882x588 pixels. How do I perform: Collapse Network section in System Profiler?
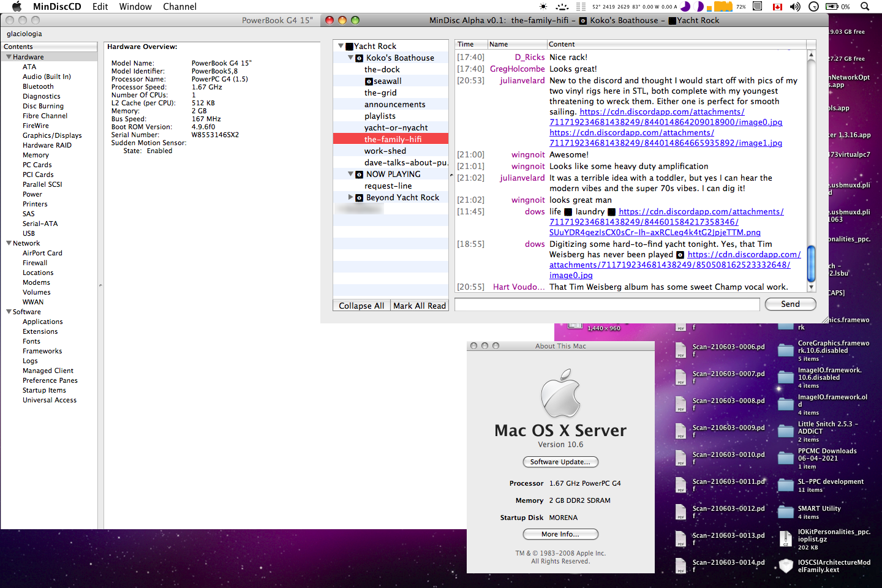[x=9, y=243]
